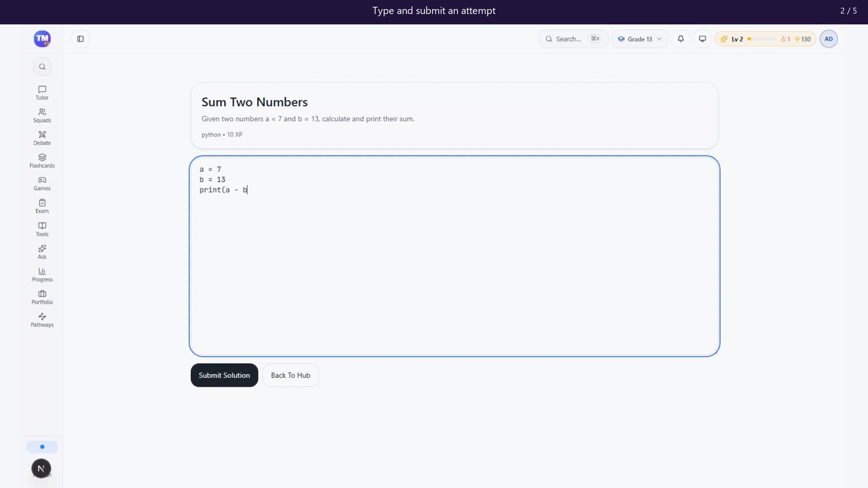Open the Tools section
The image size is (868, 488).
pyautogui.click(x=42, y=229)
